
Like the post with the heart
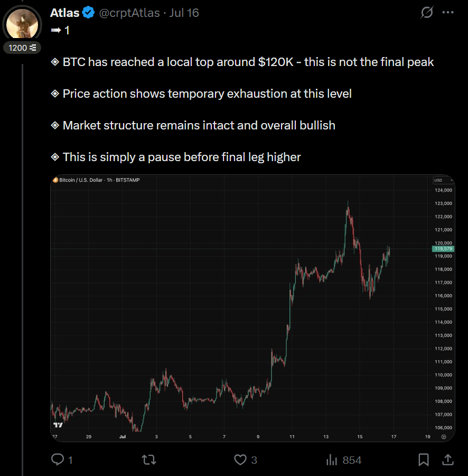[x=240, y=460]
